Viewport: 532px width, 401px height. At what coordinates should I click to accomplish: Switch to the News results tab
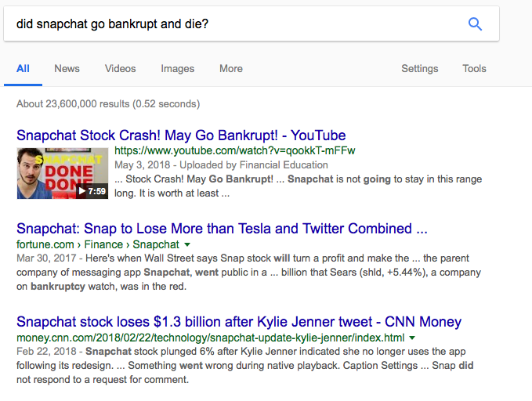[x=67, y=68]
